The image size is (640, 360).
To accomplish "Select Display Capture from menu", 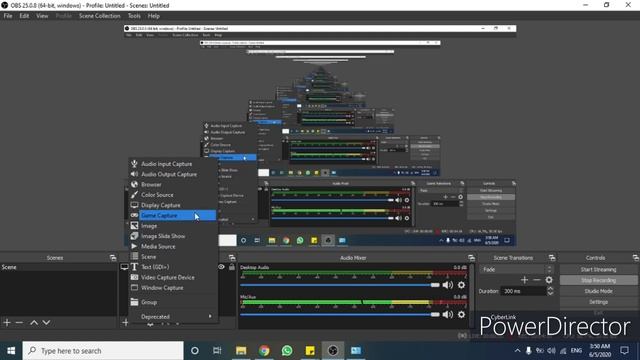I will point(173,205).
